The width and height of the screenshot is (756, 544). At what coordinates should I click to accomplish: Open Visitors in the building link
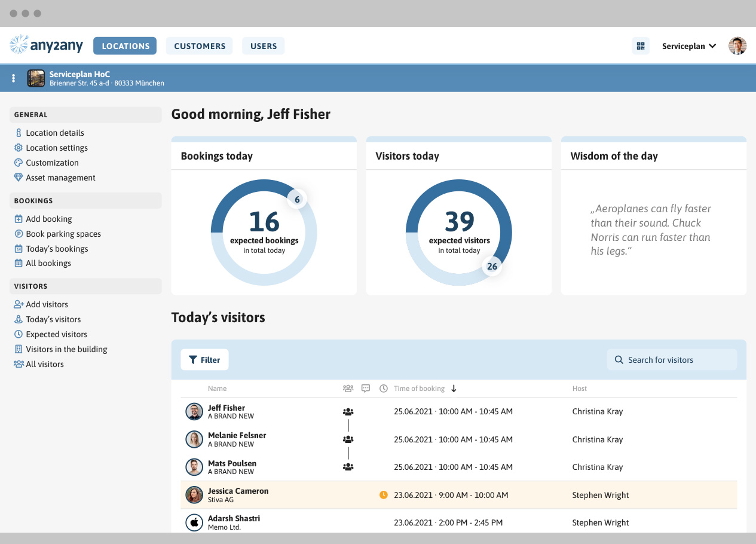click(66, 349)
